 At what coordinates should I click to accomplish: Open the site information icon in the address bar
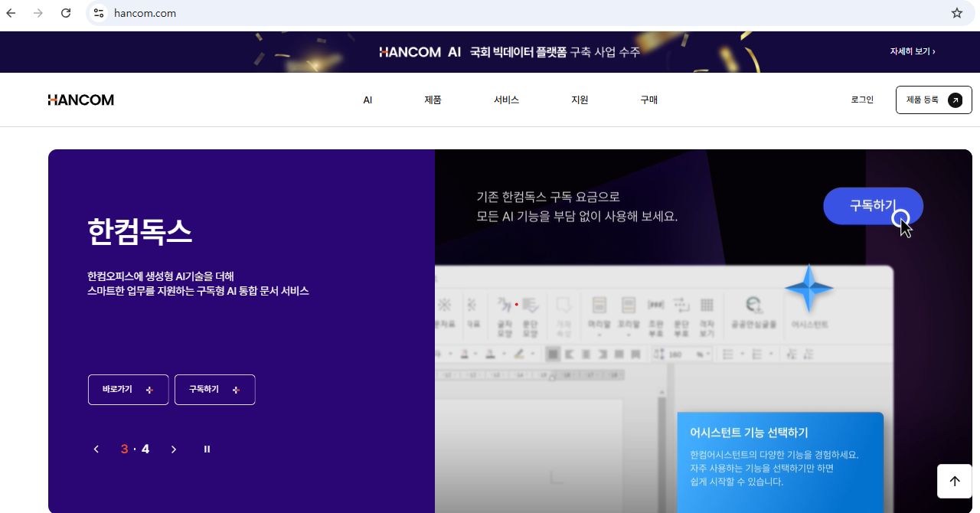[x=98, y=13]
